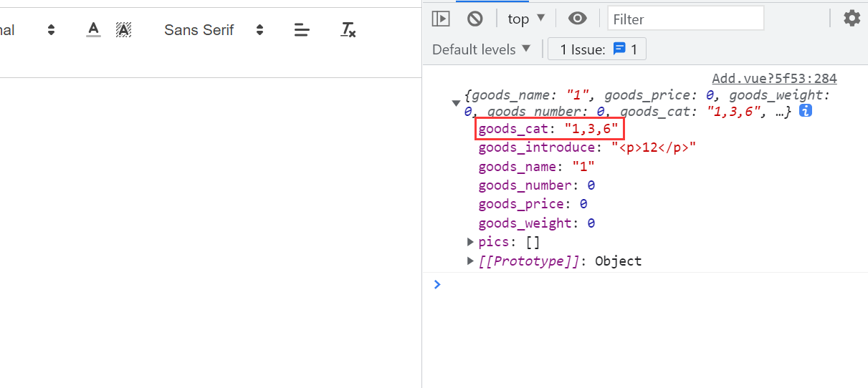The image size is (868, 388).
Task: Open console settings with the gear icon
Action: point(852,19)
